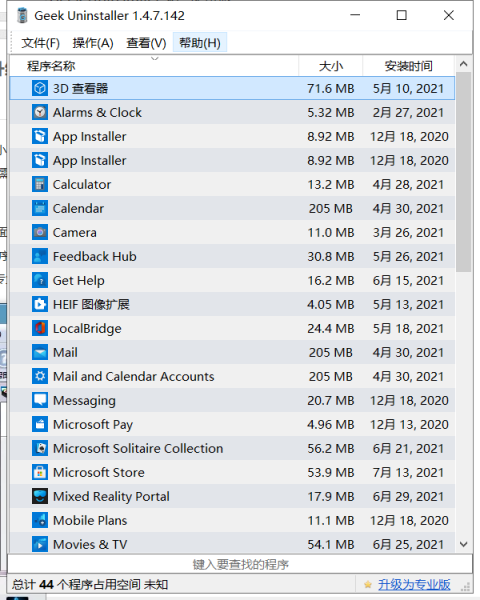The width and height of the screenshot is (480, 600).
Task: Open the 查看(V) menu
Action: click(x=146, y=42)
